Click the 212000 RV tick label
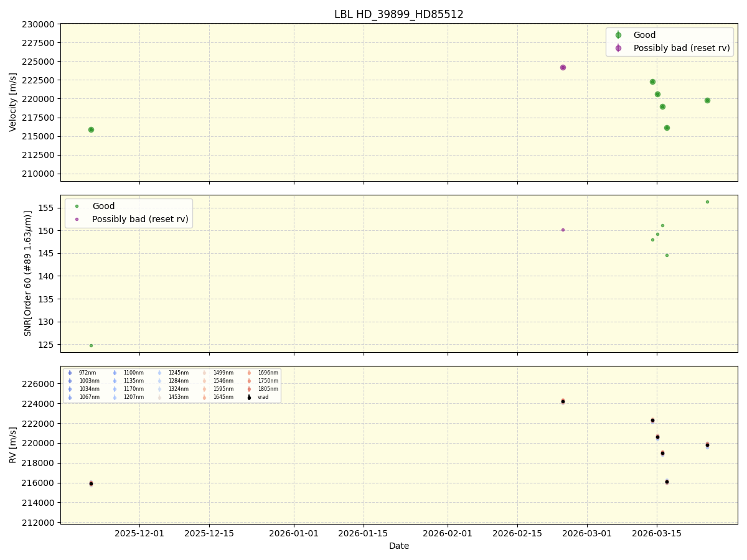747x560 pixels. pyautogui.click(x=39, y=523)
